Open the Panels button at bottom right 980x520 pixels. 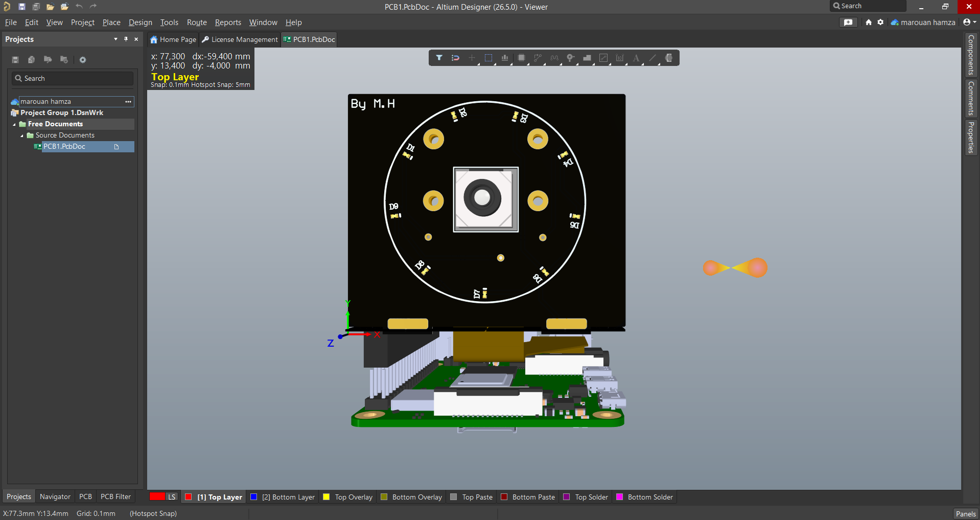pyautogui.click(x=966, y=513)
